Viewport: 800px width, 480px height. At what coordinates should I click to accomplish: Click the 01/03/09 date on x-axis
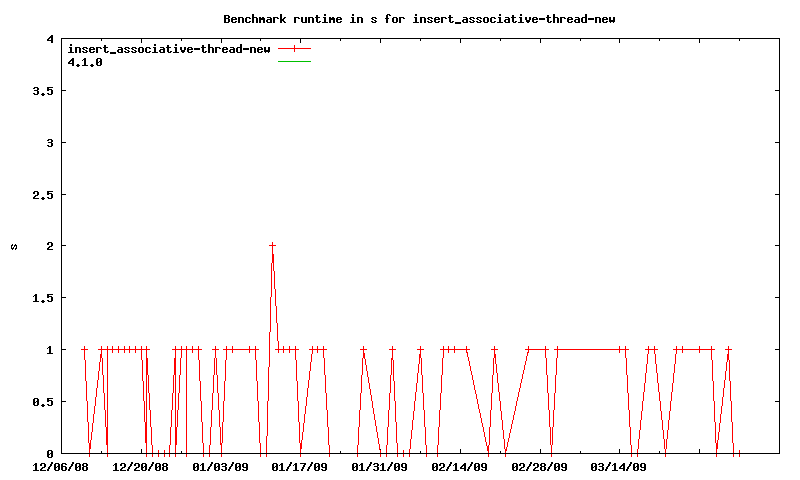(220, 466)
